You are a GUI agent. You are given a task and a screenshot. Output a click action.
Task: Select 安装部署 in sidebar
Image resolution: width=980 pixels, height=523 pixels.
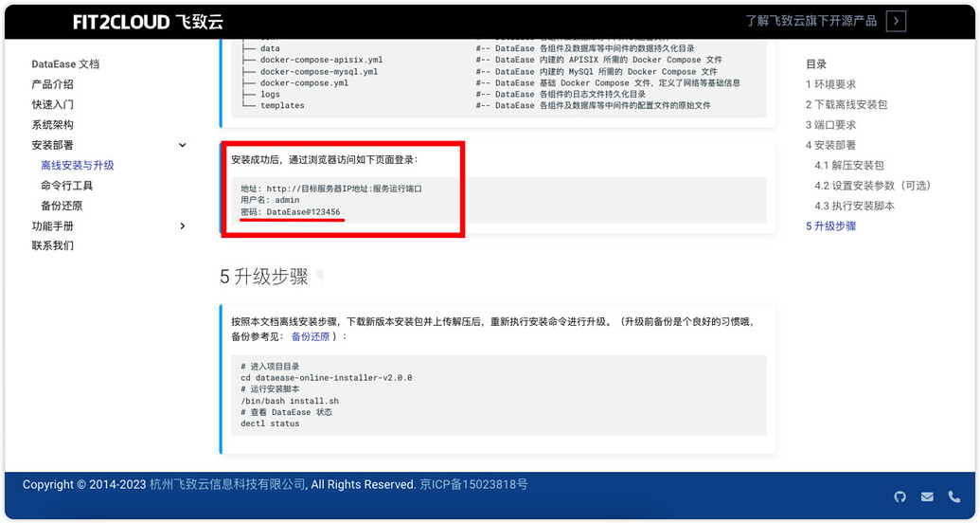[52, 145]
